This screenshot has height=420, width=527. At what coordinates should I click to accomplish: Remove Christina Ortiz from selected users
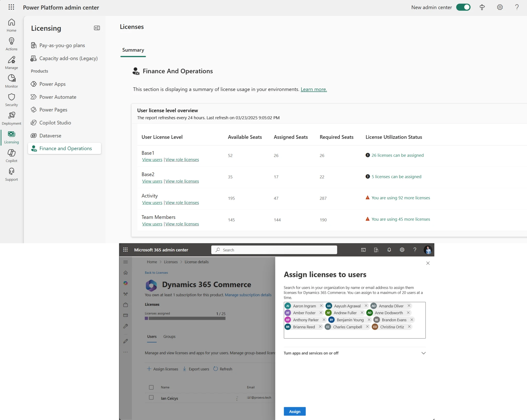coord(409,327)
